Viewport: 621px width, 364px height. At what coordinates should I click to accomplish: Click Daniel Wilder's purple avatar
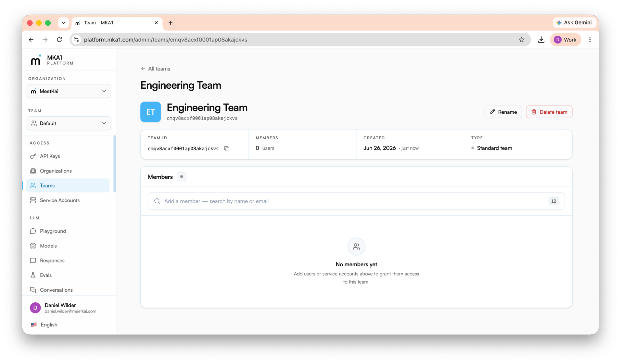coord(35,308)
